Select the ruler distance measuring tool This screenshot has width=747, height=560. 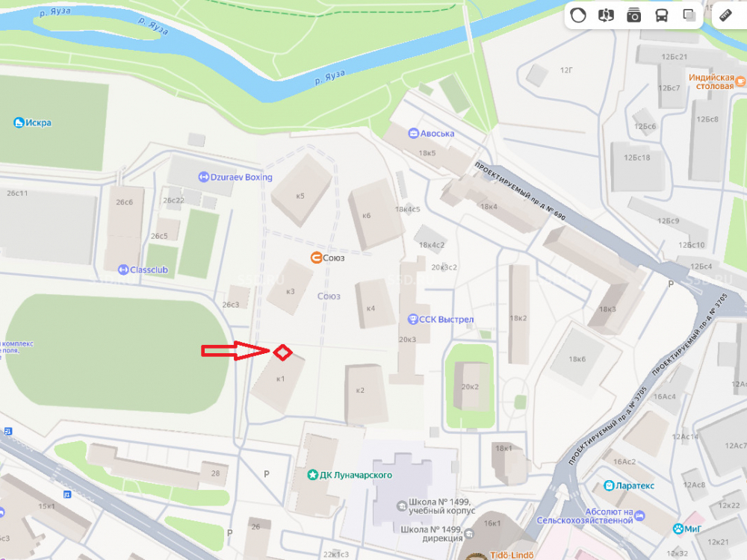point(725,15)
